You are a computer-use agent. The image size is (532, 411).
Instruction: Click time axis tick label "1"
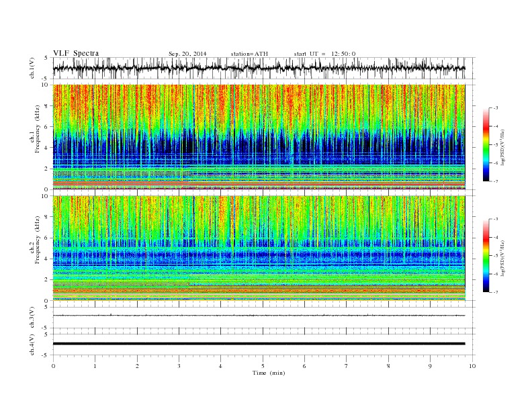95,366
